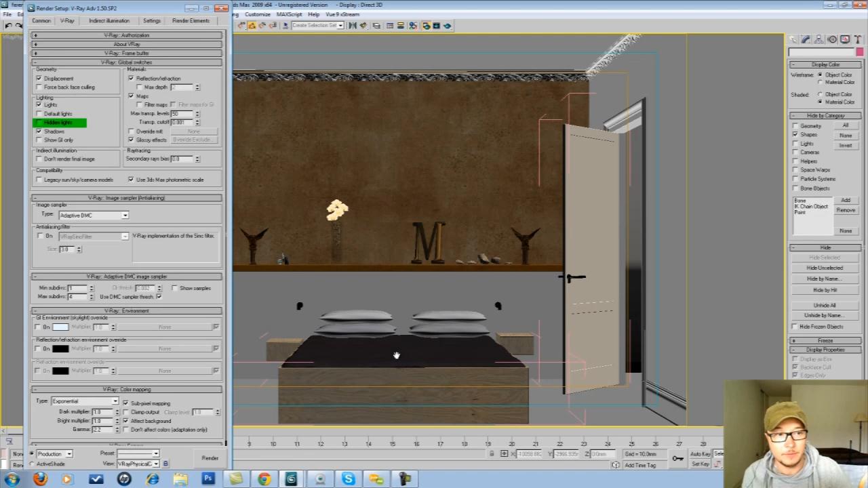Image resolution: width=868 pixels, height=488 pixels.
Task: Expand the V-Ray: Authorization rollout
Action: tap(127, 35)
